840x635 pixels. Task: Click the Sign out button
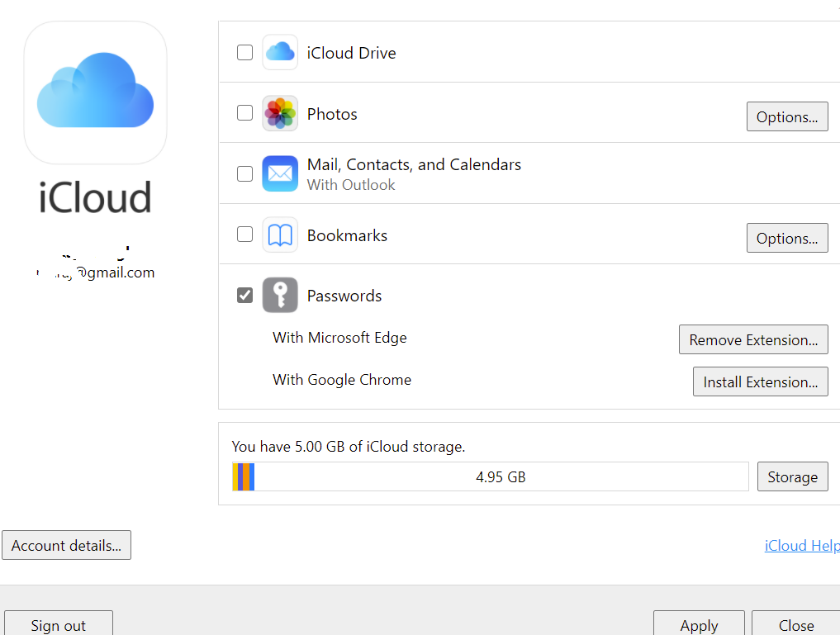tap(59, 624)
